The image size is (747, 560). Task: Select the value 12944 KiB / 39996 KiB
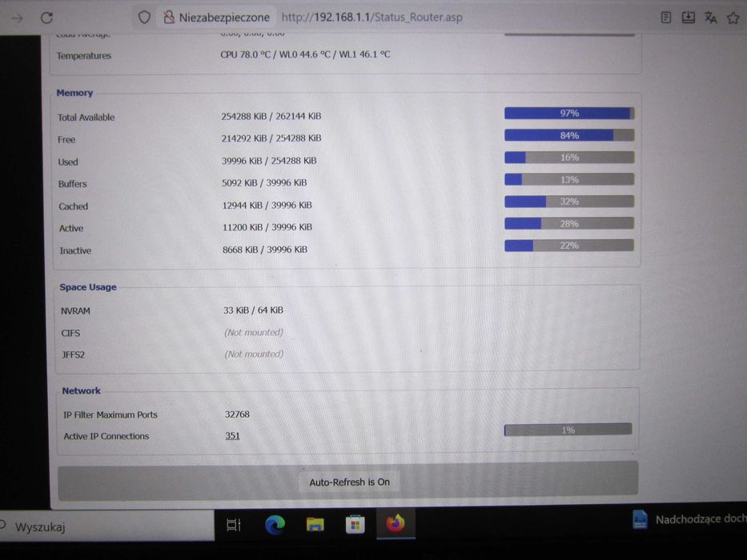coord(267,205)
